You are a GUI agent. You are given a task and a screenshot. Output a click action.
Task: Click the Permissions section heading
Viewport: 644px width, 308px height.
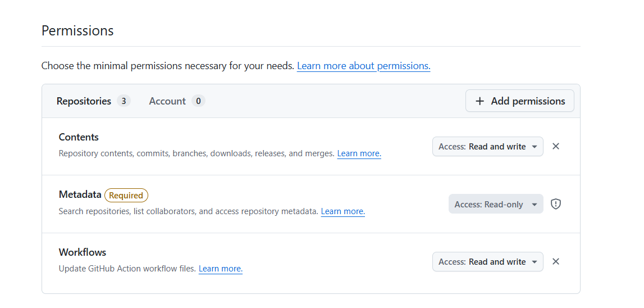pyautogui.click(x=77, y=30)
